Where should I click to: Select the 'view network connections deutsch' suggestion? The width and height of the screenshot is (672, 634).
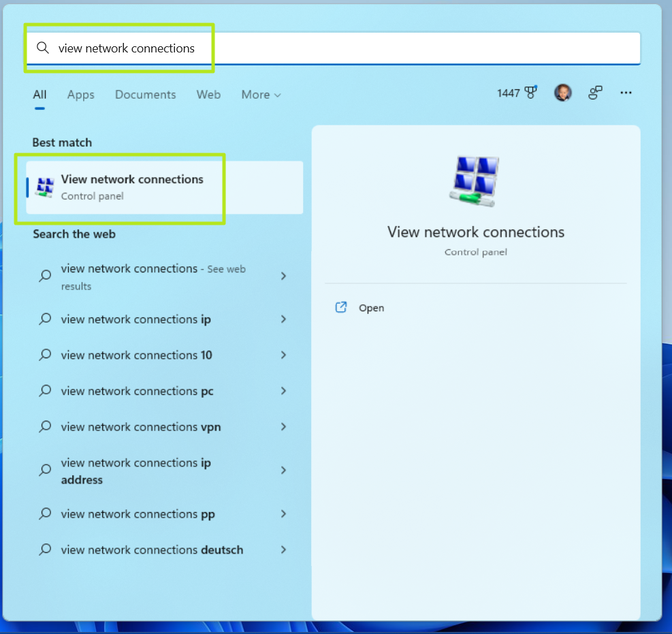[x=151, y=550]
